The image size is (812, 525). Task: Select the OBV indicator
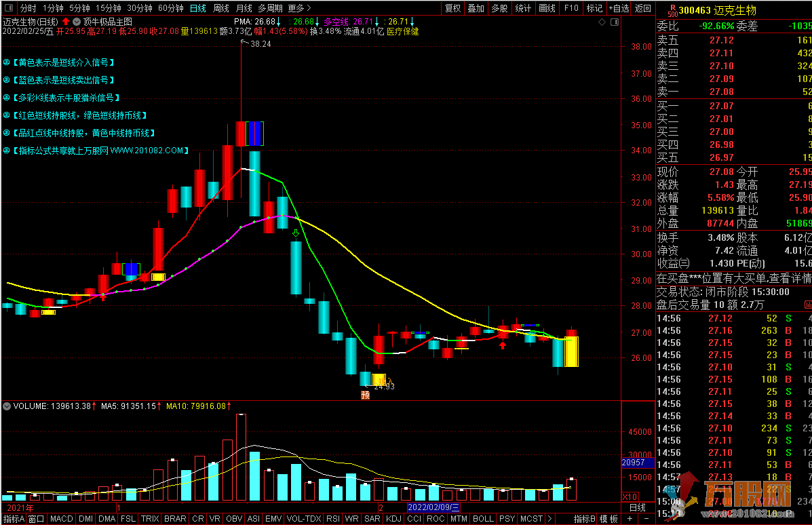coord(234,519)
